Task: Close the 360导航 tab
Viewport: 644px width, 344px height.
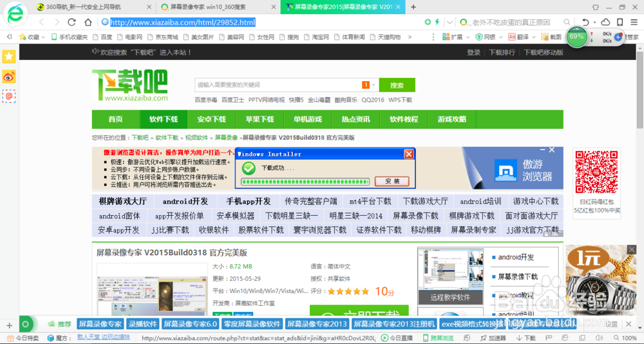Action: point(149,7)
